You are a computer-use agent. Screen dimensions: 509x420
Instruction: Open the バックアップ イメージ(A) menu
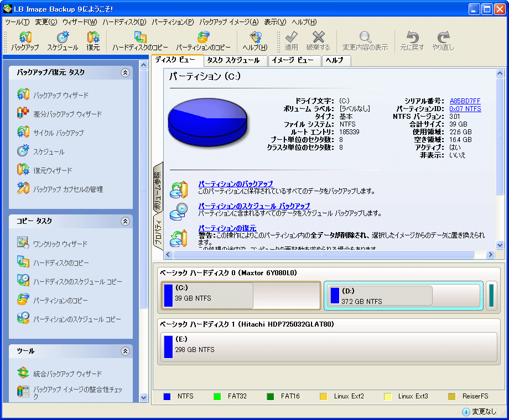[x=229, y=22]
